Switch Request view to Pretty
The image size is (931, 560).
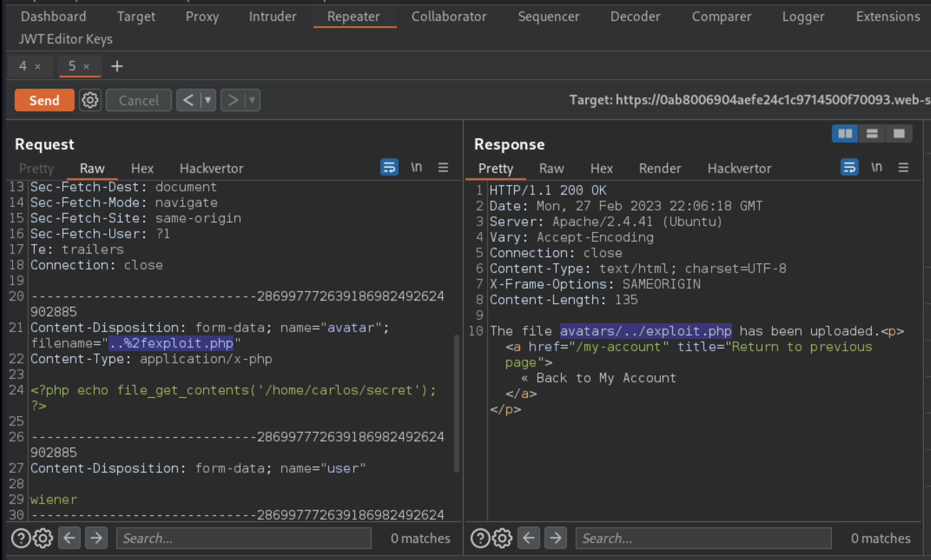tap(37, 169)
